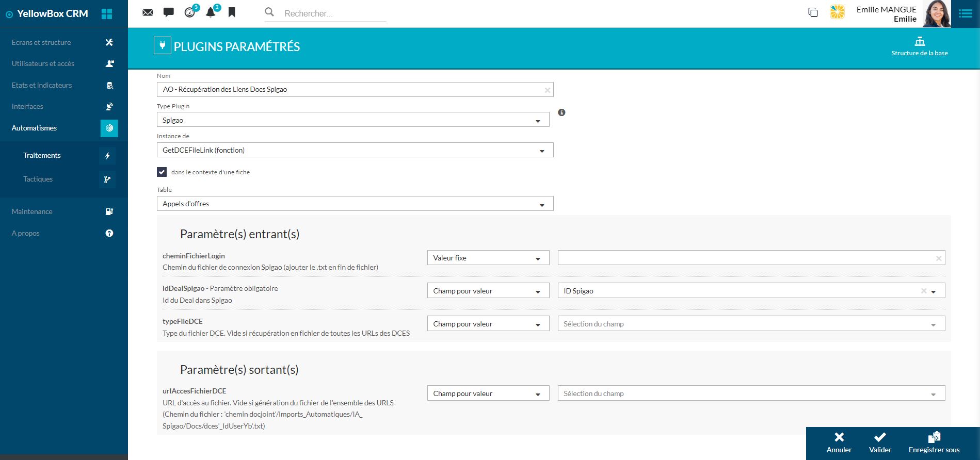Click the bookmark icon in top bar

click(232, 12)
